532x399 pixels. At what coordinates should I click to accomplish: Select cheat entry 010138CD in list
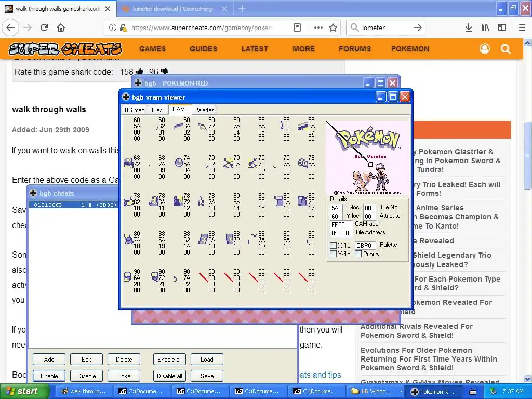74,205
